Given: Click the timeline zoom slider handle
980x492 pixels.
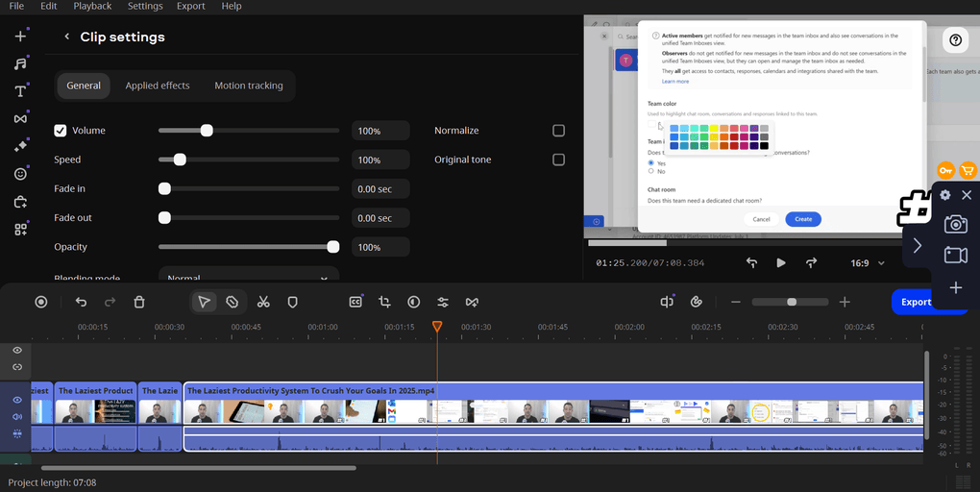Looking at the screenshot, I should pyautogui.click(x=792, y=302).
